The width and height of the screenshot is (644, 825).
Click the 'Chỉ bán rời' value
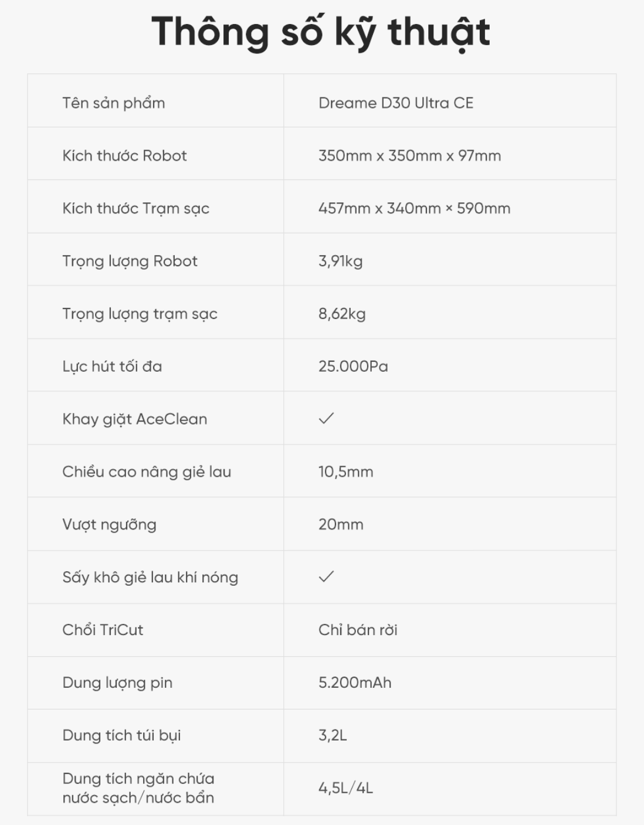click(x=358, y=630)
